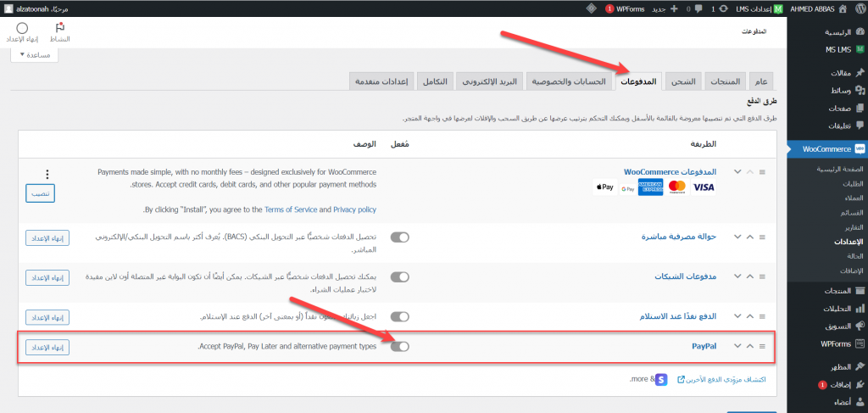Enable the cash on delivery toggle
The width and height of the screenshot is (868, 413).
pos(400,316)
